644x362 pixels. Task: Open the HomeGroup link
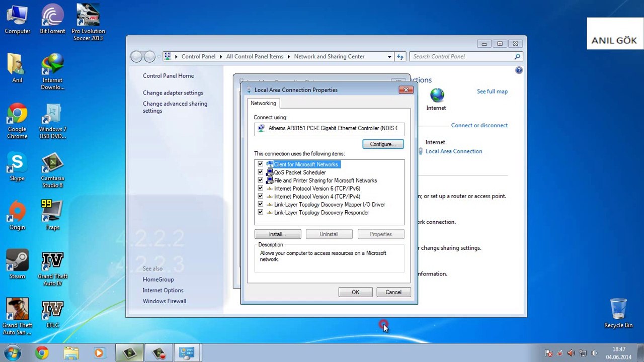click(x=158, y=280)
